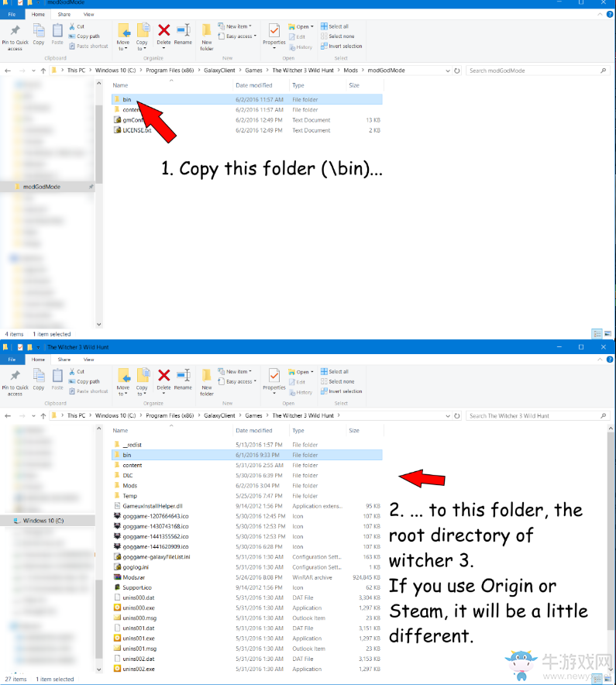Open recent locations dropdown in modGodMode window
This screenshot has width=616, height=685.
click(33, 71)
